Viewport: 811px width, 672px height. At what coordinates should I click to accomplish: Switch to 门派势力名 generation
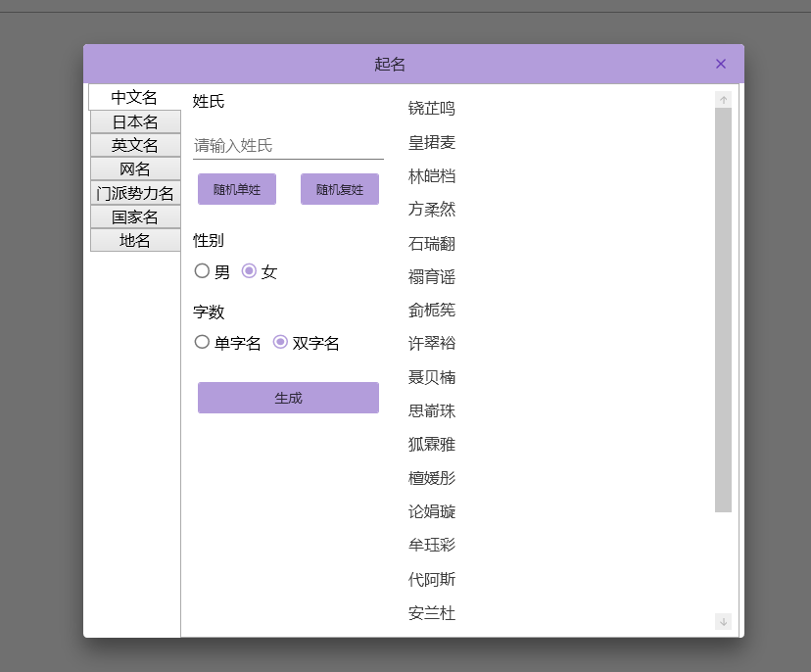tap(134, 193)
